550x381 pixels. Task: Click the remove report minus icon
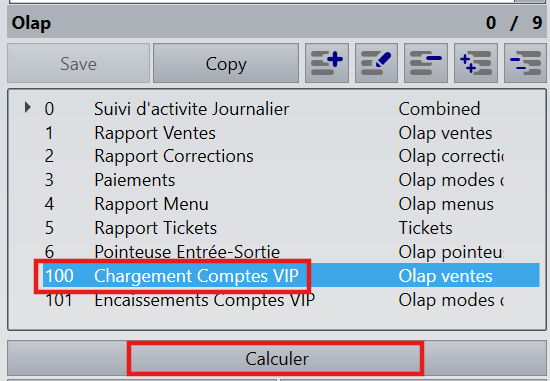pos(426,63)
